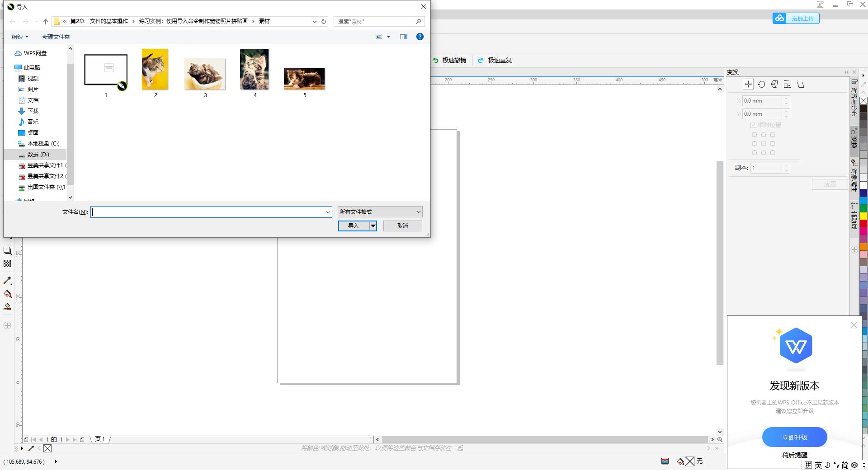The image size is (868, 470).
Task: Click the 极速重复 redo icon
Action: (481, 60)
